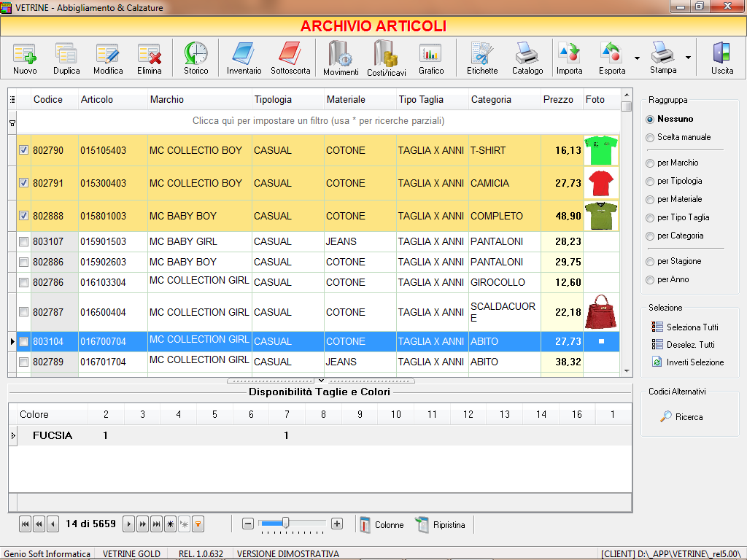This screenshot has width=747, height=560.
Task: Click the filter row input field
Action: [318, 121]
